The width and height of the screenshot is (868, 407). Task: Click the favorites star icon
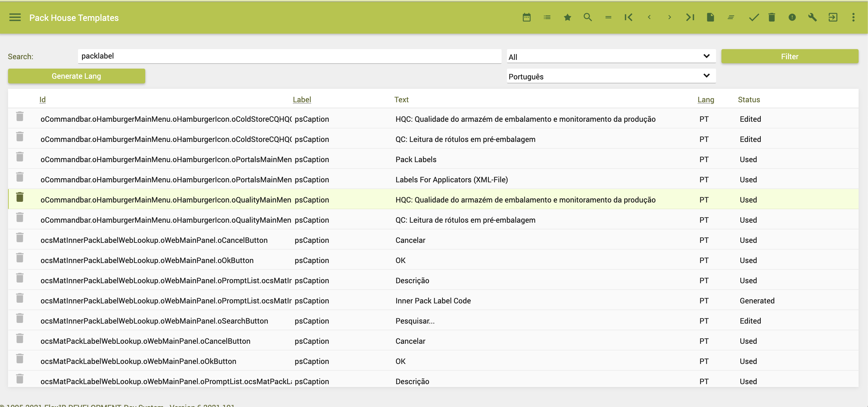pyautogui.click(x=567, y=17)
